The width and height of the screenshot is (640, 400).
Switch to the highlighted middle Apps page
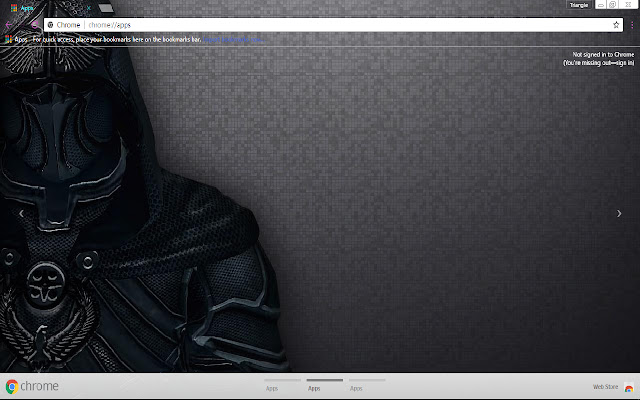(324, 385)
